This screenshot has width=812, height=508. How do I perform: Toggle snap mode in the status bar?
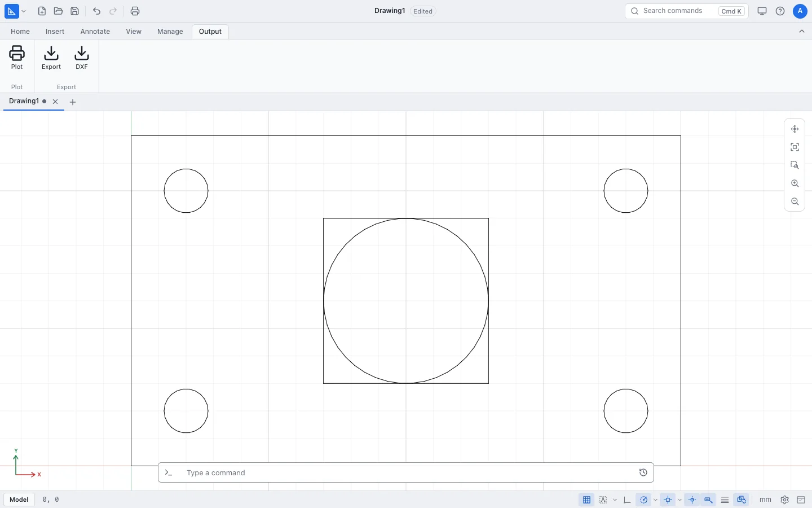[x=603, y=500]
